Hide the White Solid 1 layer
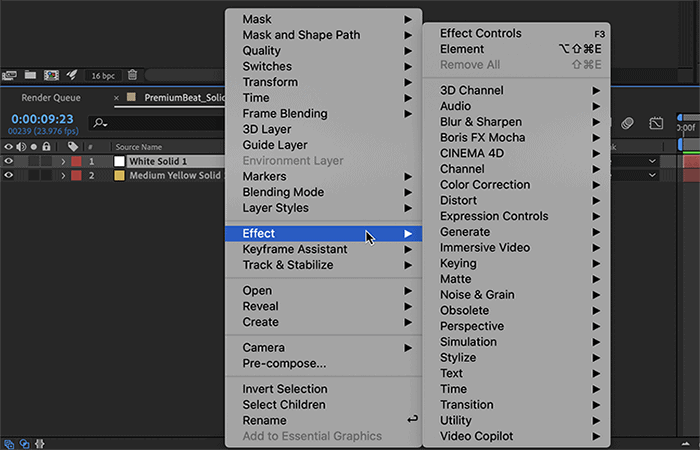700x450 pixels. pyautogui.click(x=8, y=161)
